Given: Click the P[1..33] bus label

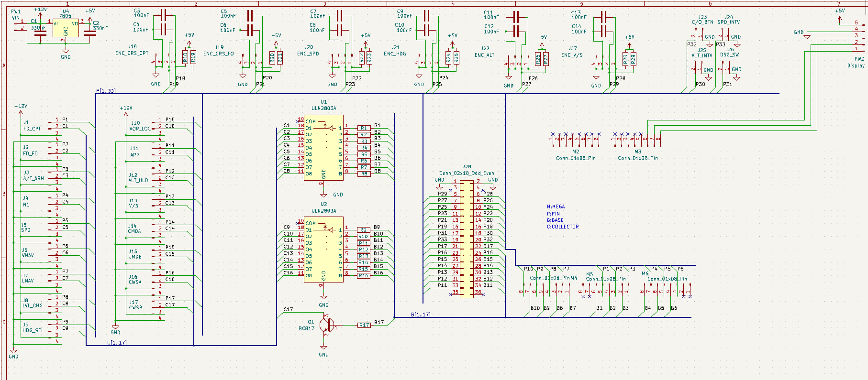Looking at the screenshot, I should coord(106,91).
